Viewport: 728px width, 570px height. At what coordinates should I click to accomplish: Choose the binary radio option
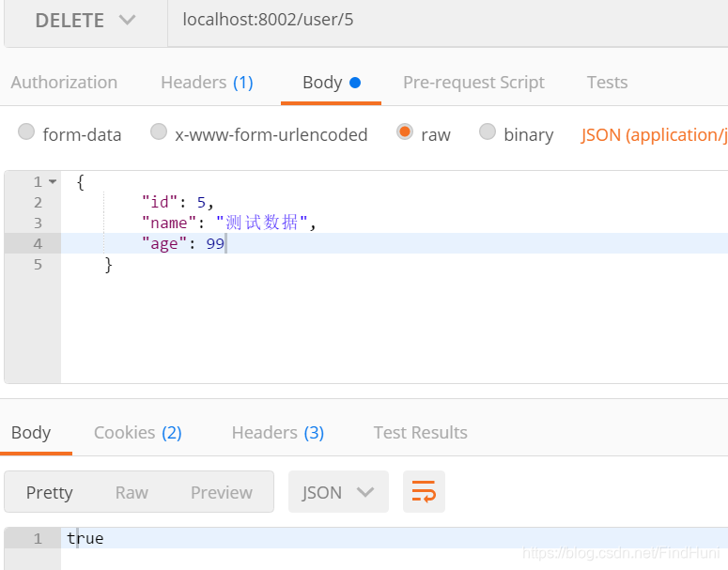[x=487, y=131]
